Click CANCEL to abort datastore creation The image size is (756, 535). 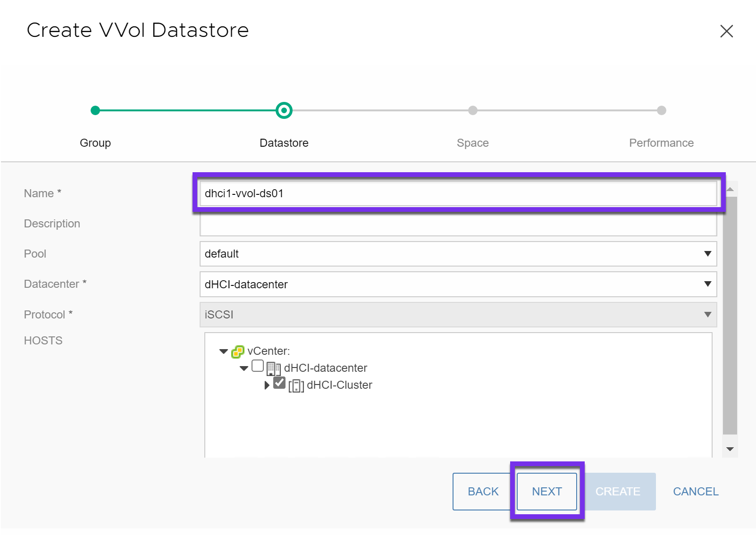tap(695, 492)
